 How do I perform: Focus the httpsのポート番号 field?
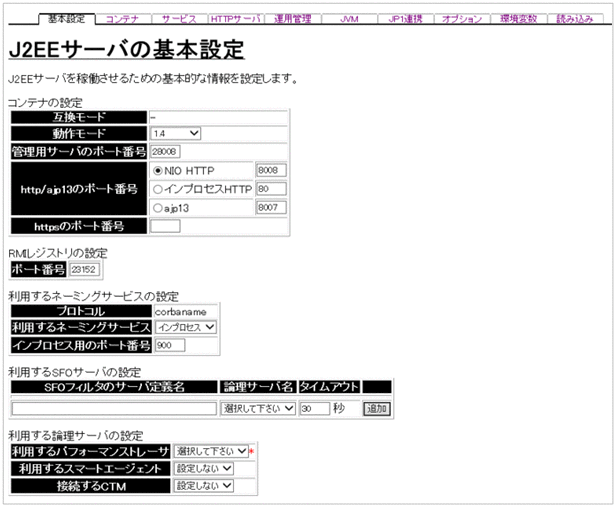click(x=165, y=226)
